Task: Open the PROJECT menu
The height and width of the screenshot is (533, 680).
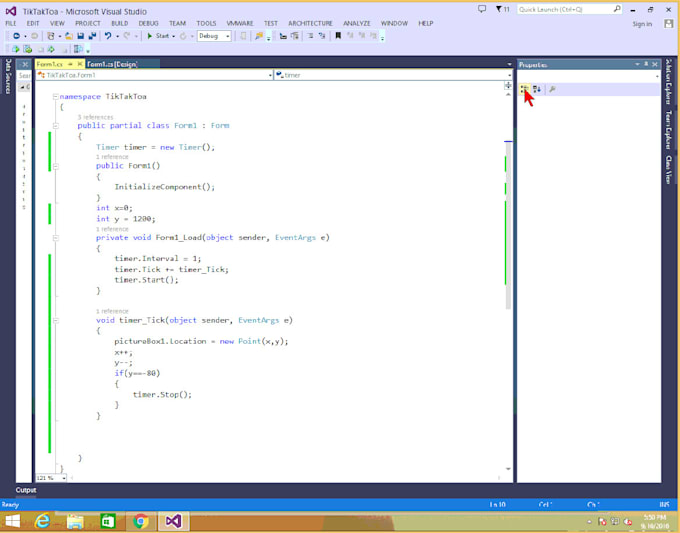Action: [x=88, y=23]
